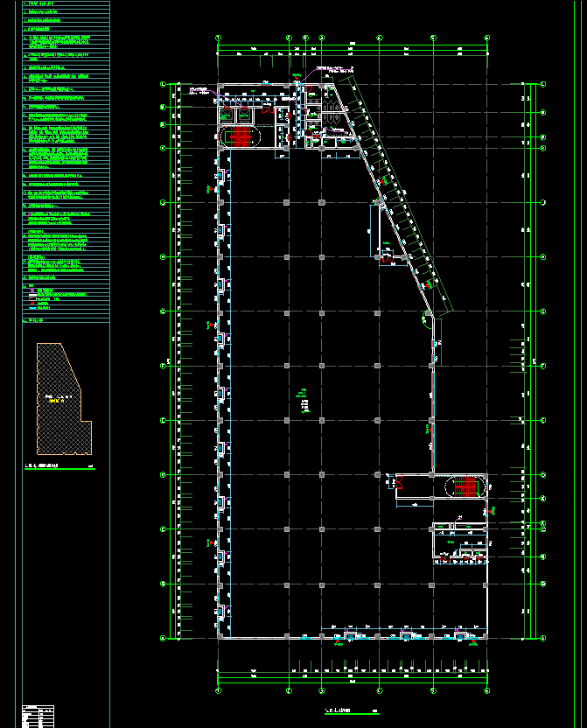This screenshot has width=587, height=728.
Task: Select the rectangular room left of lower staircase
Action: pos(415,487)
